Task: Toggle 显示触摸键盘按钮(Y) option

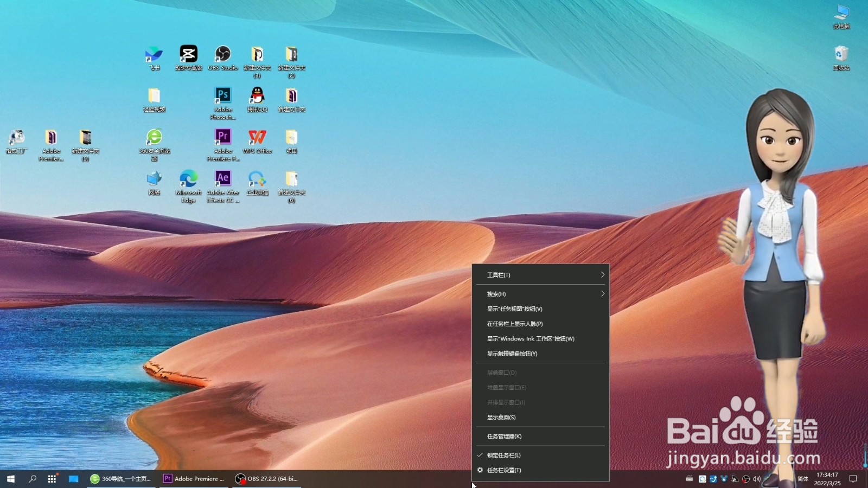Action: (540, 354)
